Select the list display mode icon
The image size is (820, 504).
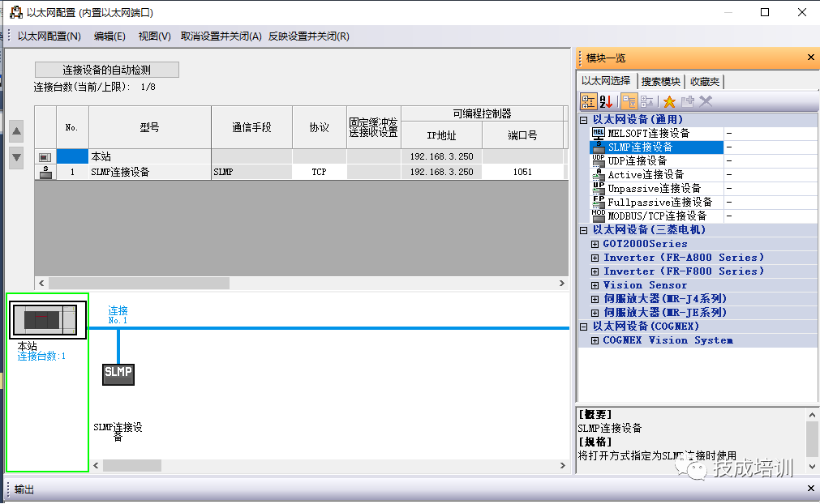(x=587, y=100)
